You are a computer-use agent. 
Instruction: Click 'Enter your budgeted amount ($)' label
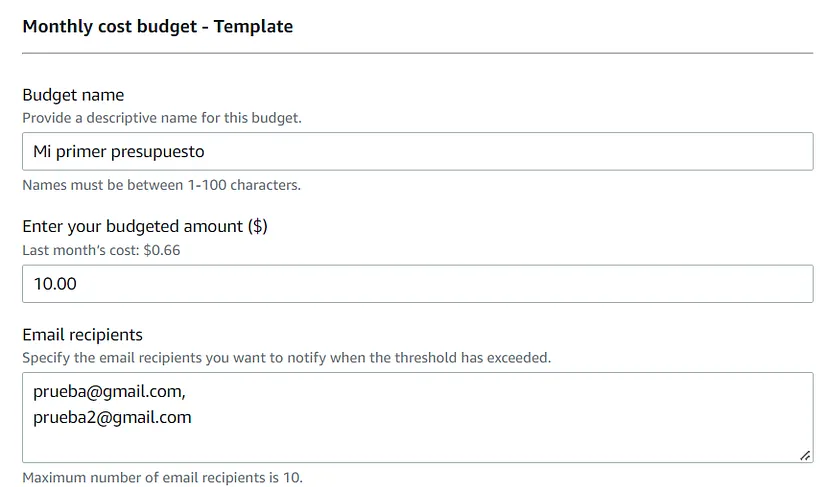[x=145, y=226]
